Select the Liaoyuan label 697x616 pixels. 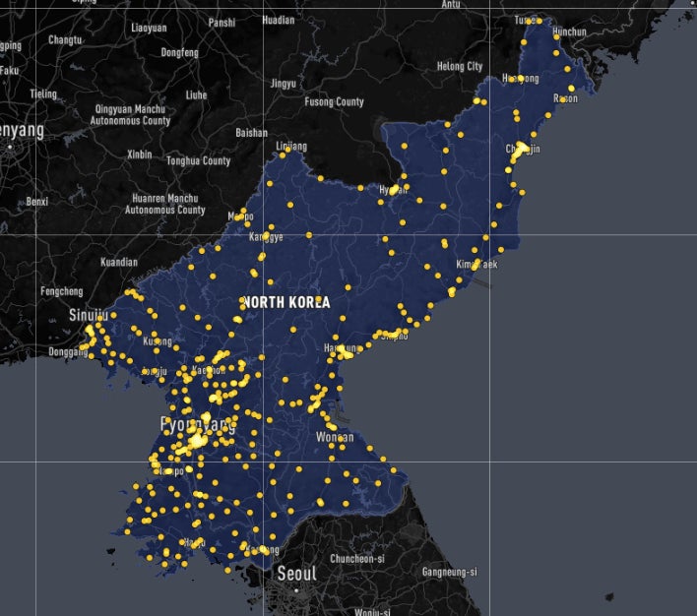coord(149,28)
